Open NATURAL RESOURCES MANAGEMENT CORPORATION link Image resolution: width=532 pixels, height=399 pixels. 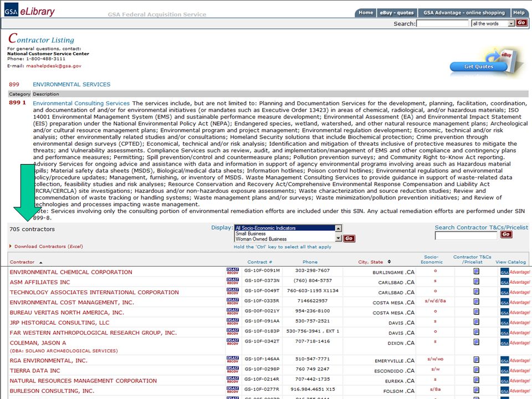pyautogui.click(x=83, y=381)
